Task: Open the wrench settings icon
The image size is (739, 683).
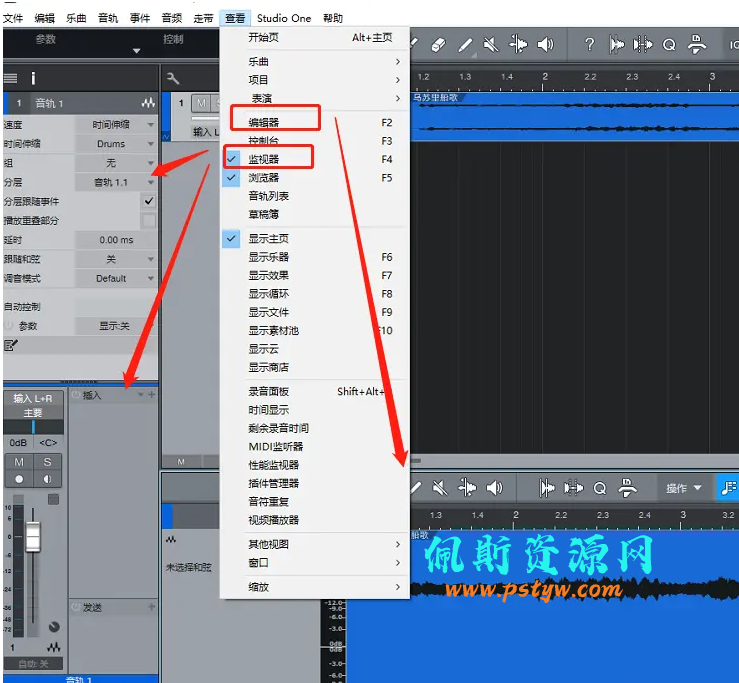Action: [172, 78]
